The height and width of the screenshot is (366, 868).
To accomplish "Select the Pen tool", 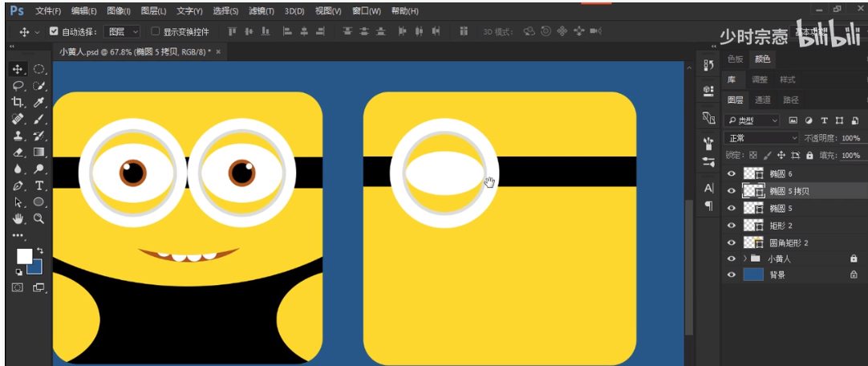I will click(x=18, y=185).
